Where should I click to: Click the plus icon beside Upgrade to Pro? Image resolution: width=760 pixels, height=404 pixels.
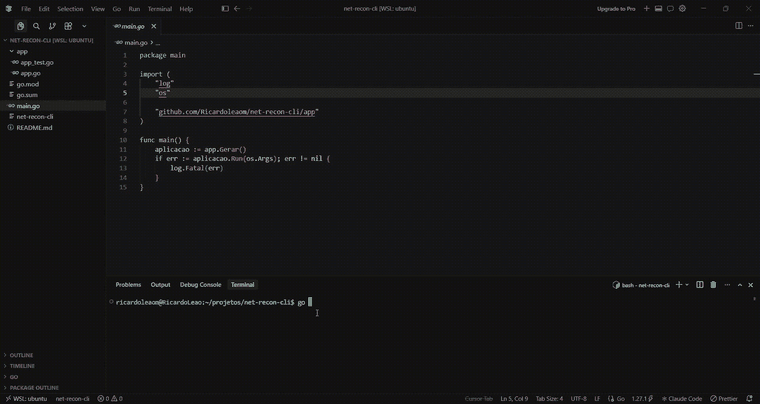647,9
